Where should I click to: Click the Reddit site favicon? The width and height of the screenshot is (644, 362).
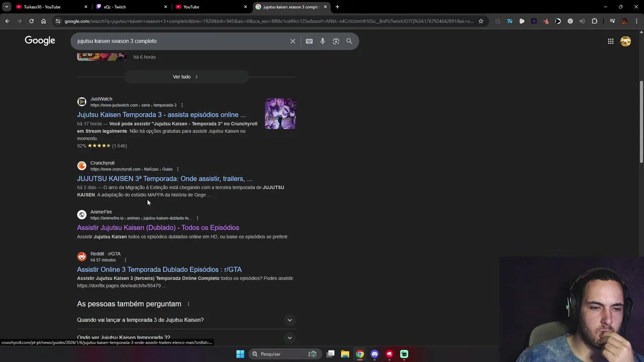pyautogui.click(x=82, y=257)
